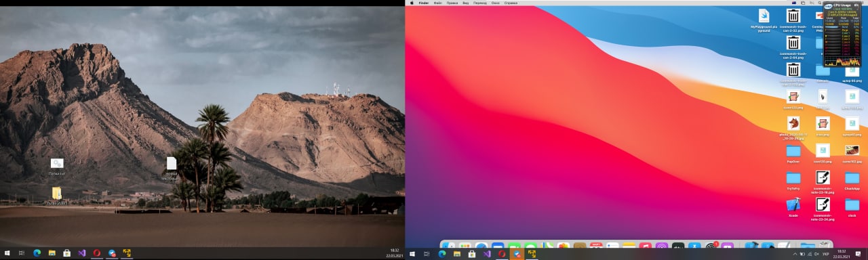The image size is (868, 260).
Task: Click the clock on mountain-screen taskbar
Action: [395, 253]
